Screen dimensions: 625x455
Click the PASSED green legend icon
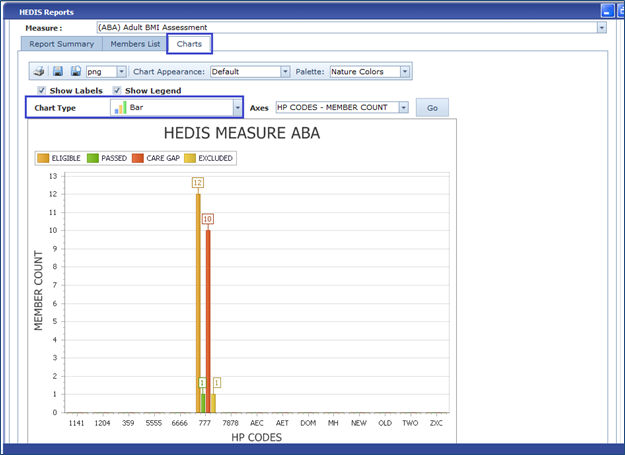[94, 158]
